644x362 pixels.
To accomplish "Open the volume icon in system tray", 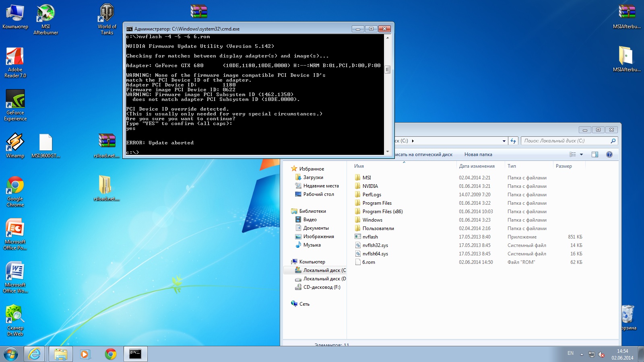I will tap(601, 354).
